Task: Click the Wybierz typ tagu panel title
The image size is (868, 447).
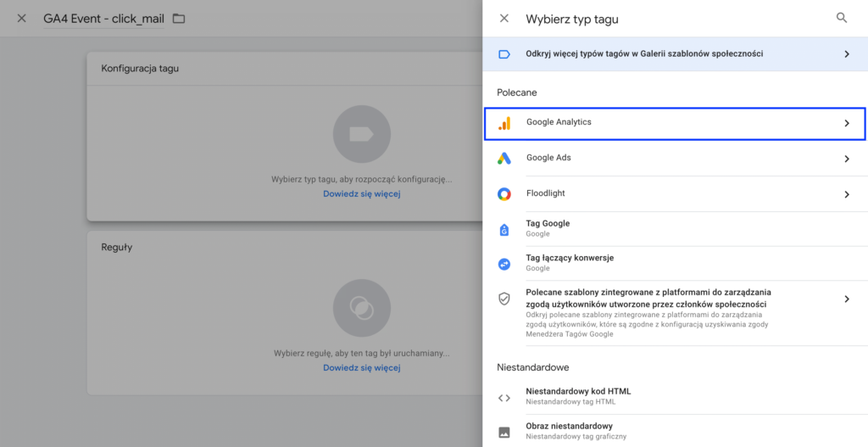Action: (572, 19)
